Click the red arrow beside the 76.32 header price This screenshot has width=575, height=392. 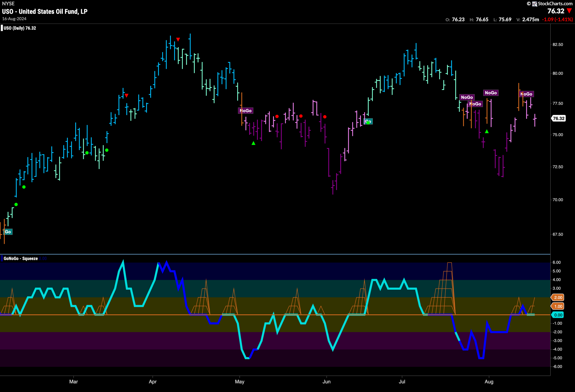570,11
